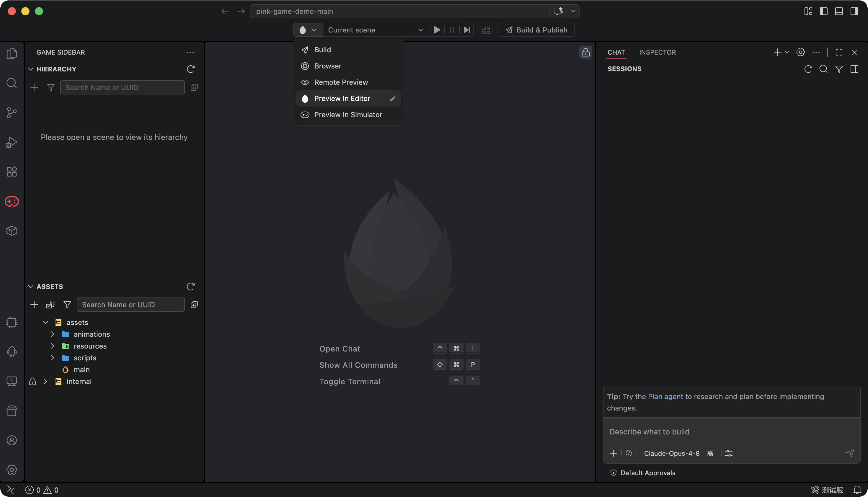Image resolution: width=868 pixels, height=497 pixels.
Task: Maximize the chat panel
Action: (839, 52)
